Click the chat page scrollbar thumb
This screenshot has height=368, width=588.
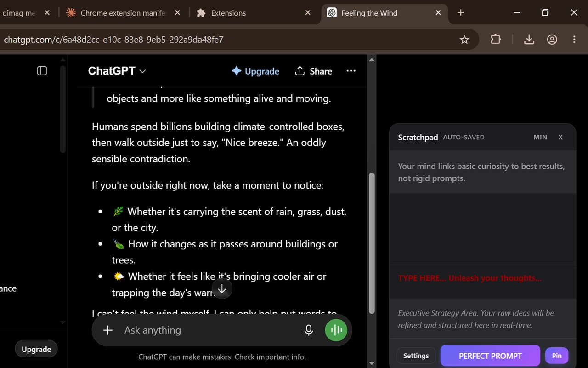[x=372, y=243]
